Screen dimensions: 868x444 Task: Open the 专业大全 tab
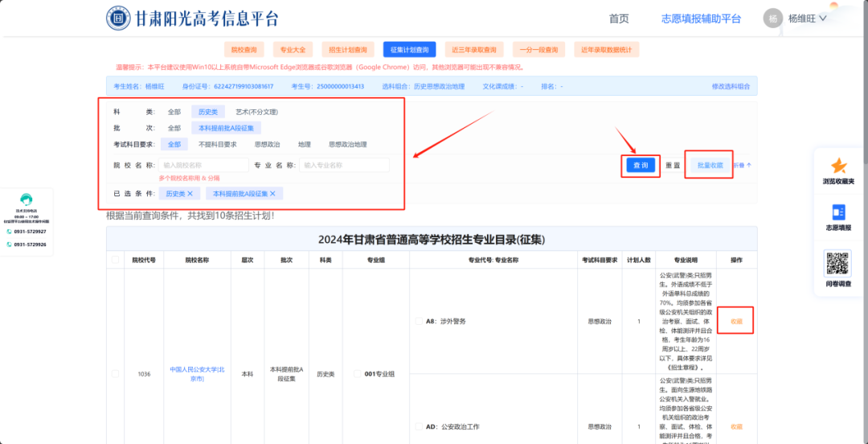[x=293, y=49]
